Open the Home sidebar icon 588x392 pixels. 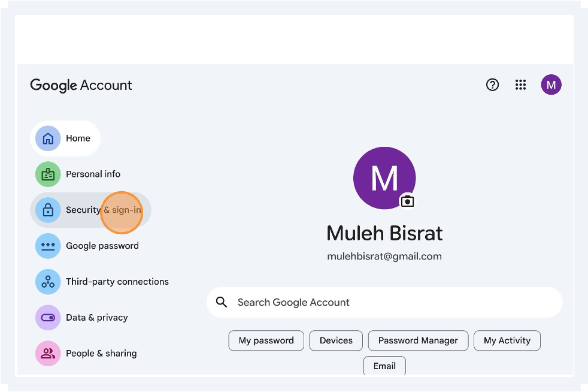(48, 138)
